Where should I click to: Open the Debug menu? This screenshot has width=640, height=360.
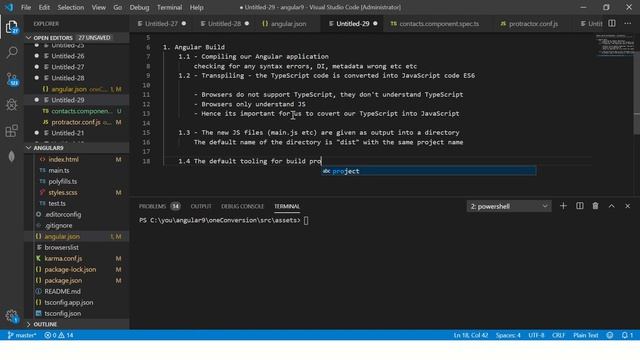point(139,7)
